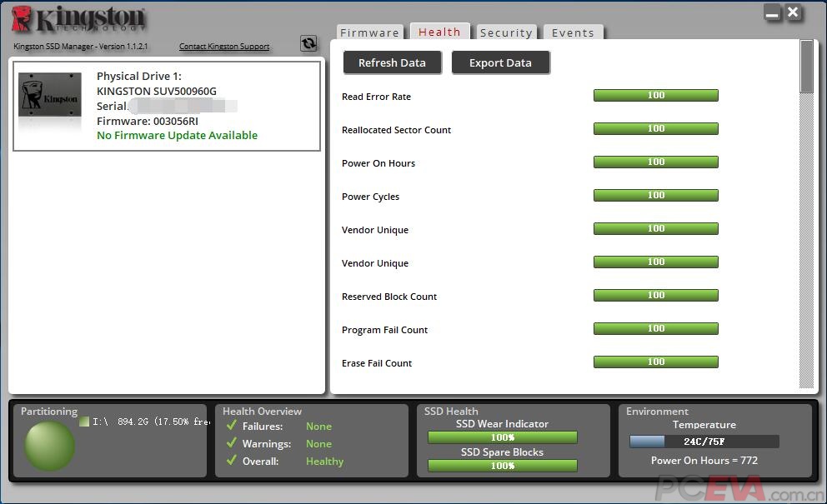Viewport: 827px width, 504px height.
Task: Click the Temperature 24C/75F bar
Action: point(704,442)
